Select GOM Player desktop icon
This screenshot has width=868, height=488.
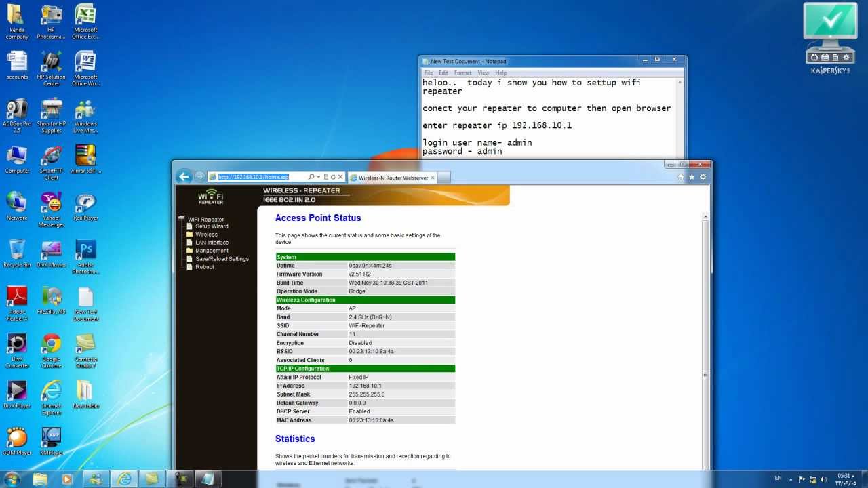click(17, 441)
